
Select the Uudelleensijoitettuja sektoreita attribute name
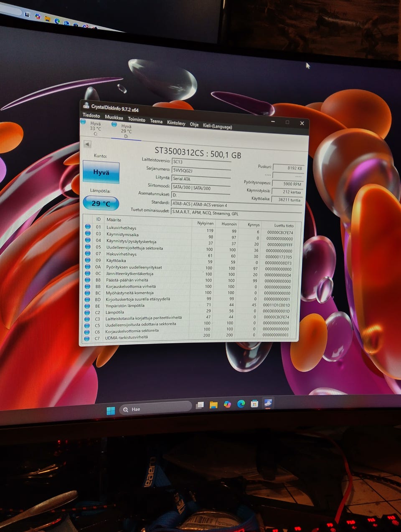pos(135,248)
